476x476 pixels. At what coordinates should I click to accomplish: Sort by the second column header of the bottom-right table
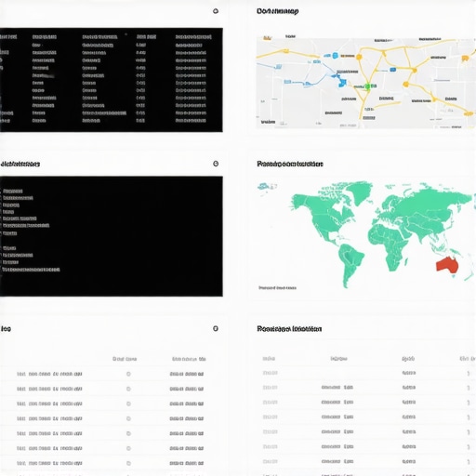(338, 359)
